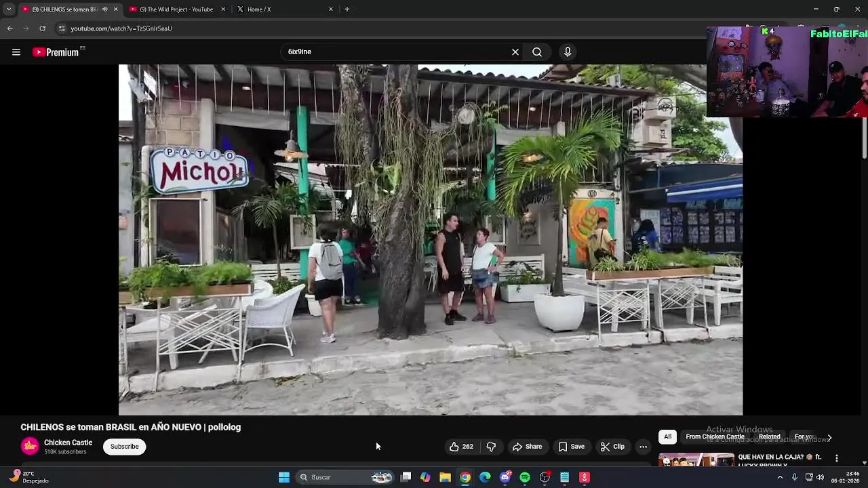Screen dimensions: 868x488
Task: Click the youtube.com address bar URL
Action: [x=121, y=28]
